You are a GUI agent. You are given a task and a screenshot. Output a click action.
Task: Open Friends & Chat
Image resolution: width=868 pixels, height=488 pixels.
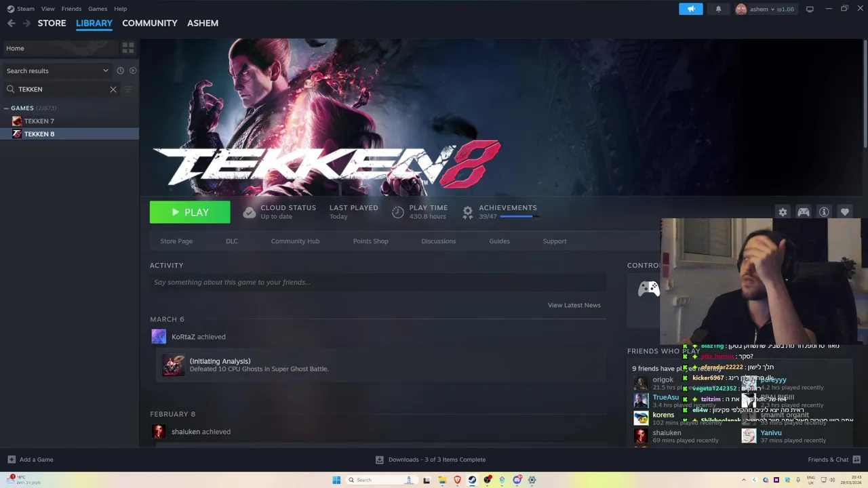tap(833, 460)
